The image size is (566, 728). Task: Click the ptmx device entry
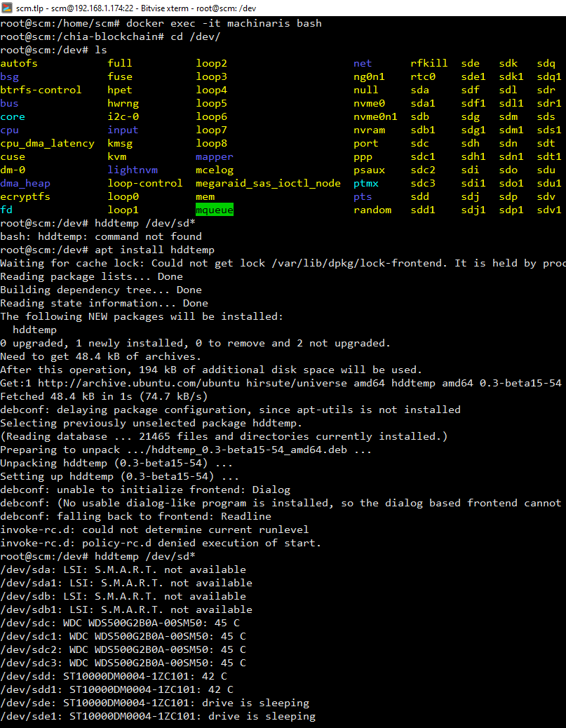365,183
